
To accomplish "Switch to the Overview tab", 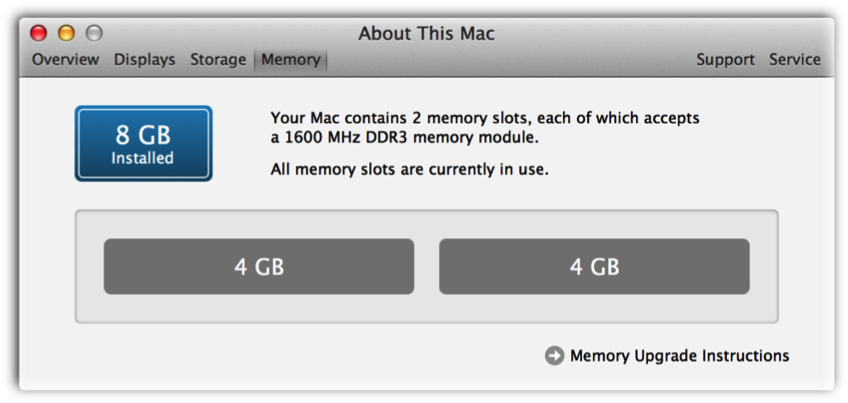I will [65, 60].
